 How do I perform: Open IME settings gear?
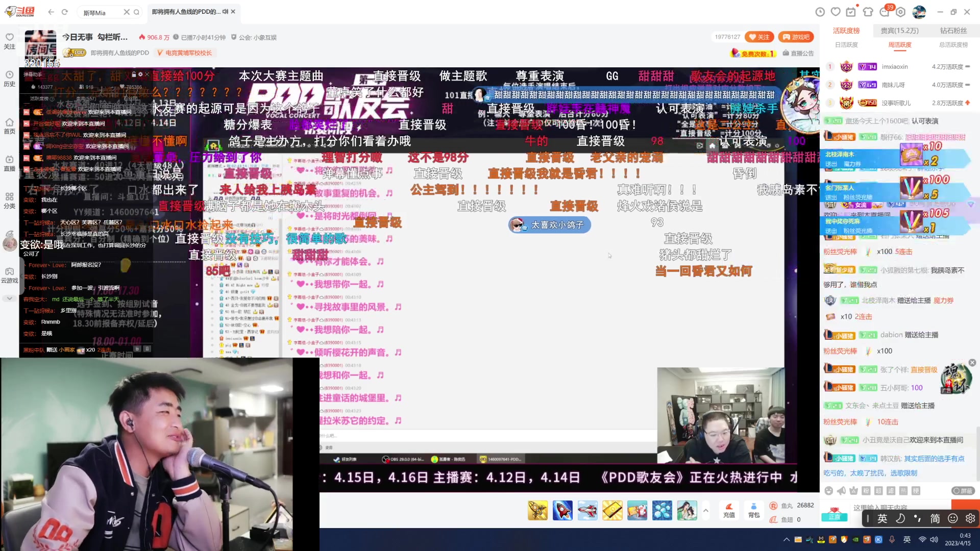click(x=970, y=519)
